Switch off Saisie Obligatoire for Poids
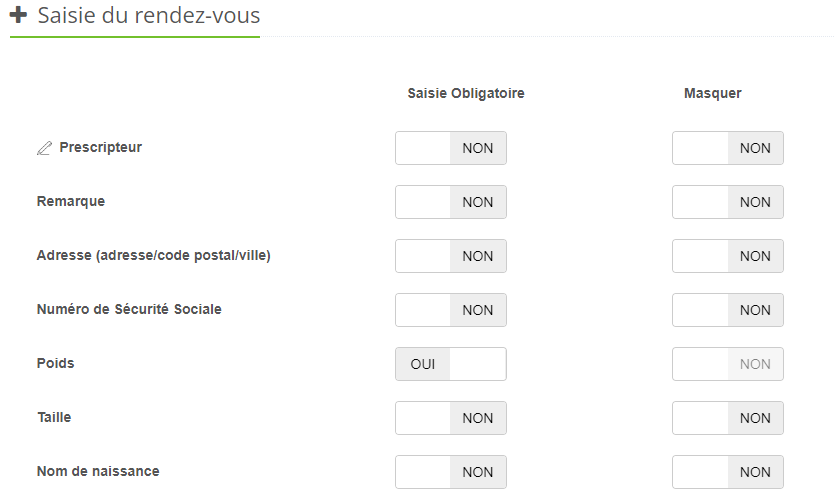 point(451,364)
